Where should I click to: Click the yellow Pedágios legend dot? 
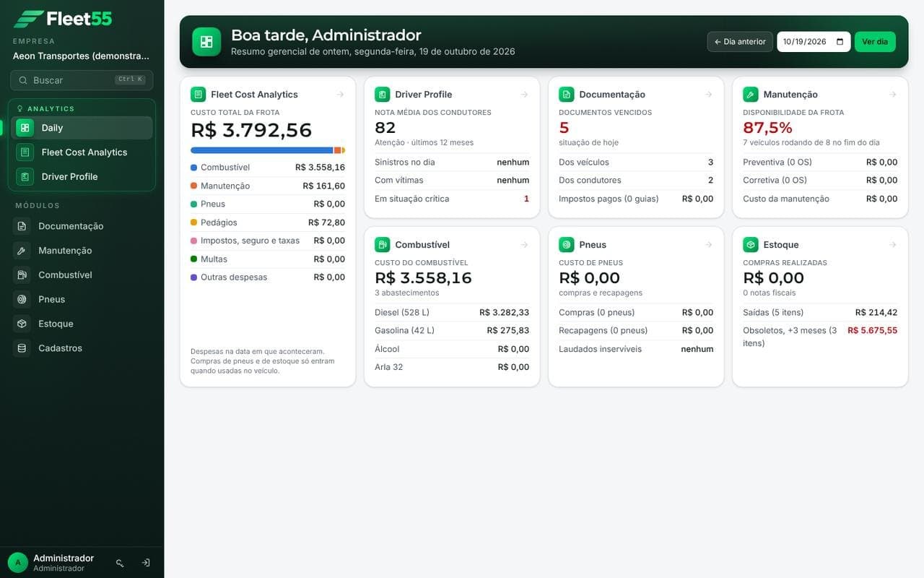[193, 223]
